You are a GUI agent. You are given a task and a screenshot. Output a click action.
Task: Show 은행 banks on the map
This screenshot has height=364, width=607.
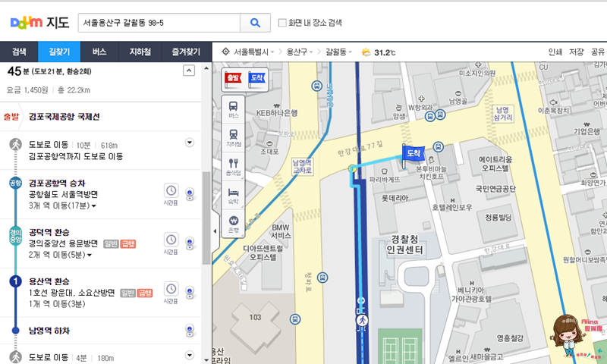point(233,224)
